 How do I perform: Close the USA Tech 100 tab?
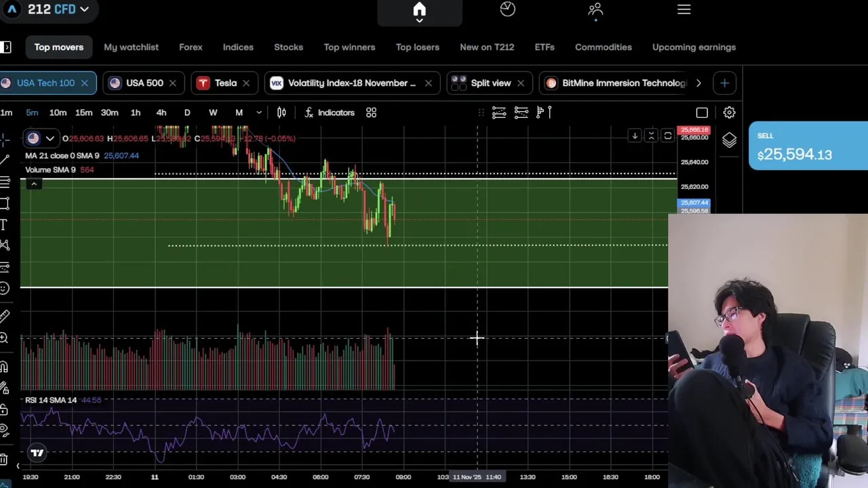(x=84, y=83)
